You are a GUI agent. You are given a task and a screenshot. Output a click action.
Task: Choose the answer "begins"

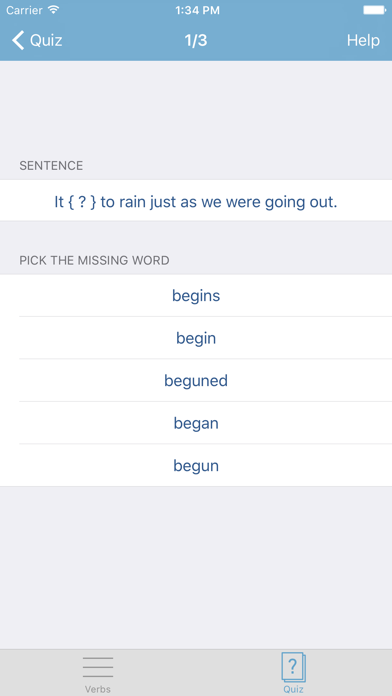tap(196, 296)
